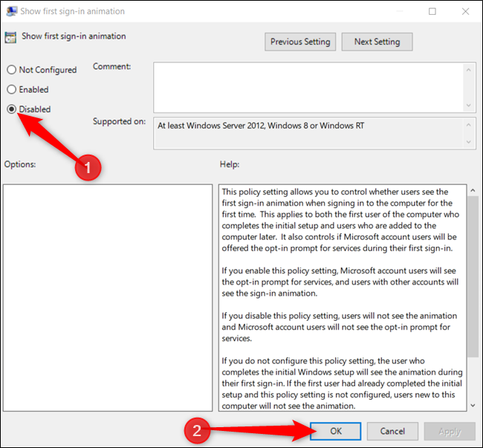Click Comment box scroll down arrow
The image size is (483, 448).
[469, 105]
